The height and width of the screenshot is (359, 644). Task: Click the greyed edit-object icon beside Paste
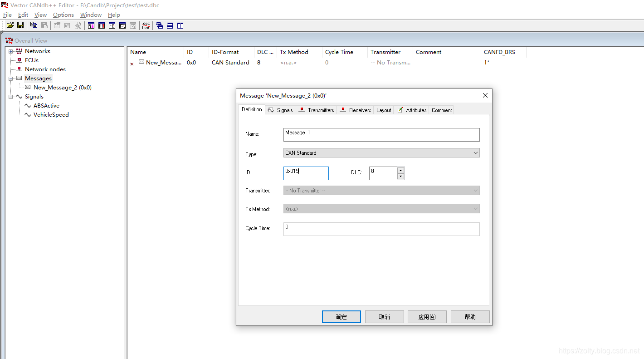click(57, 25)
